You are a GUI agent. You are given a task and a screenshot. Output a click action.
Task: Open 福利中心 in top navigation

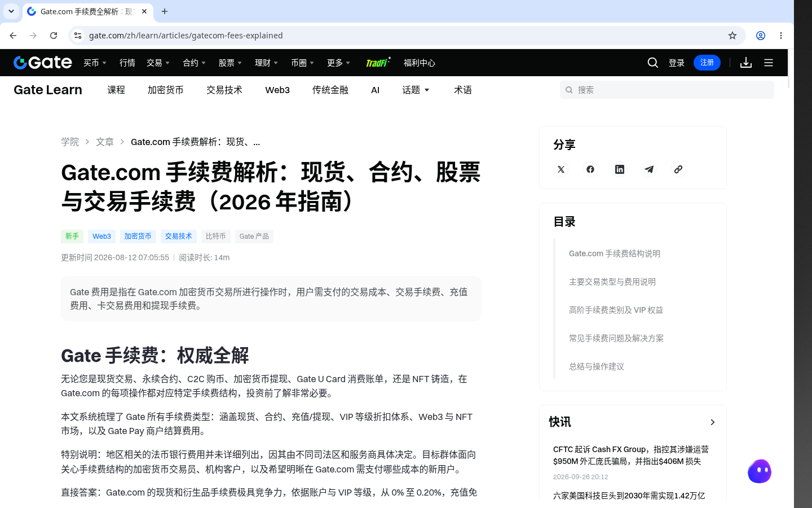(420, 63)
